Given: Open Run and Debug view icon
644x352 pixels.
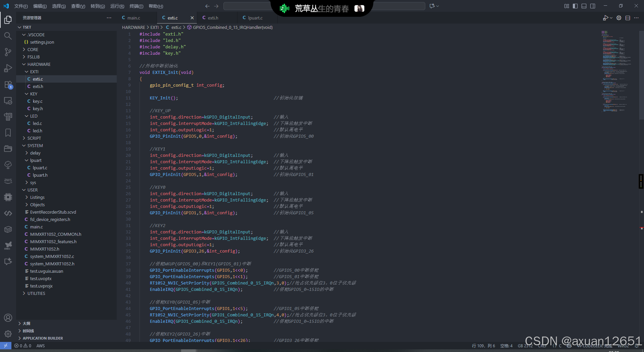Looking at the screenshot, I should point(8,68).
